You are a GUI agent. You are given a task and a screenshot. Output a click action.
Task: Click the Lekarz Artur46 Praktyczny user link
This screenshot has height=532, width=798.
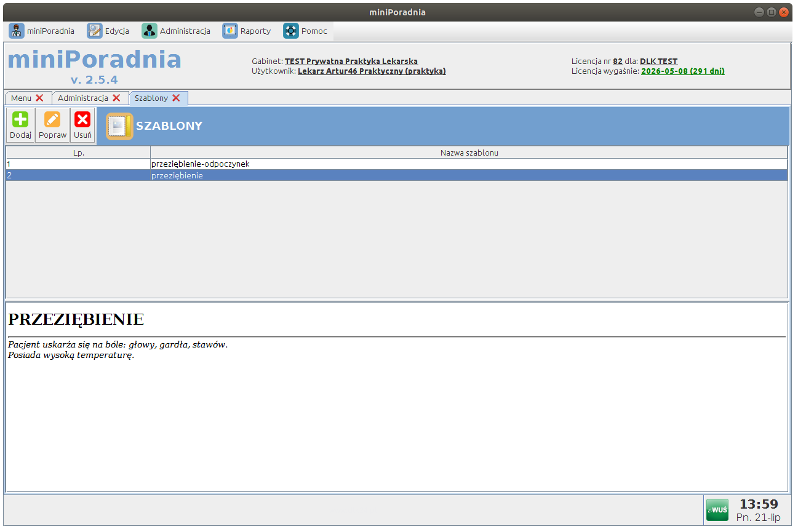(371, 71)
